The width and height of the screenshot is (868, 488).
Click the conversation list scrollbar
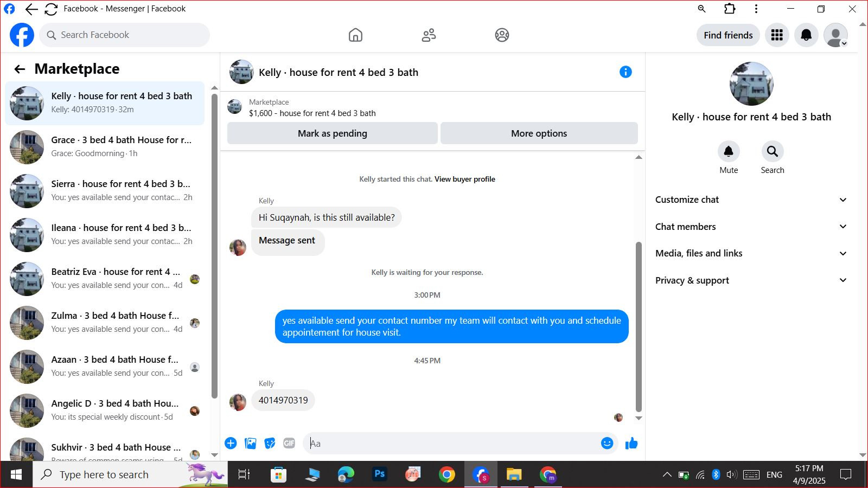click(x=214, y=246)
